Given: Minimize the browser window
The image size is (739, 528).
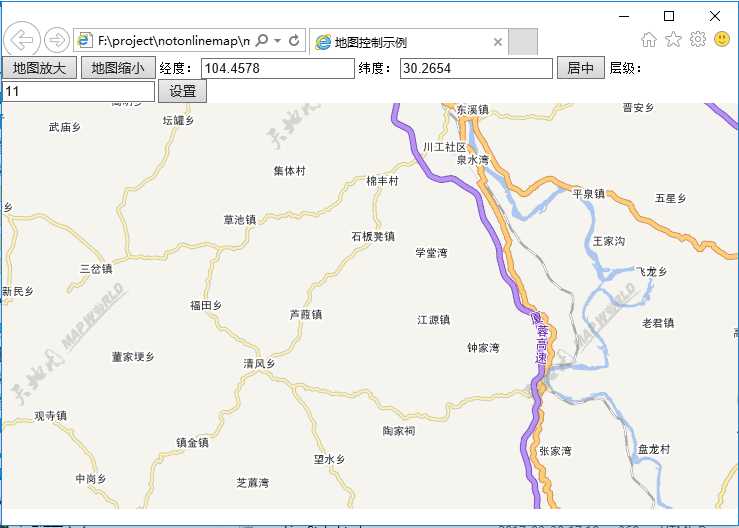Looking at the screenshot, I should [x=624, y=16].
